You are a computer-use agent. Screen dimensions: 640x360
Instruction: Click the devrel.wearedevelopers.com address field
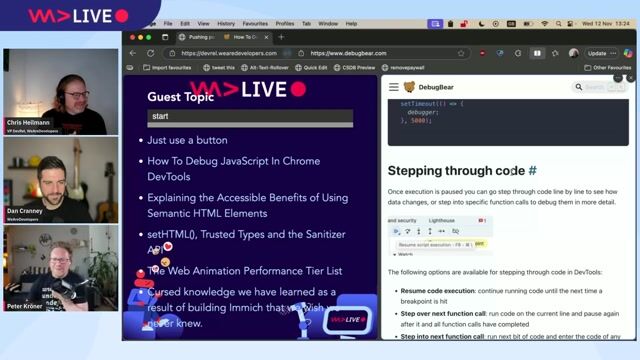[x=229, y=53]
